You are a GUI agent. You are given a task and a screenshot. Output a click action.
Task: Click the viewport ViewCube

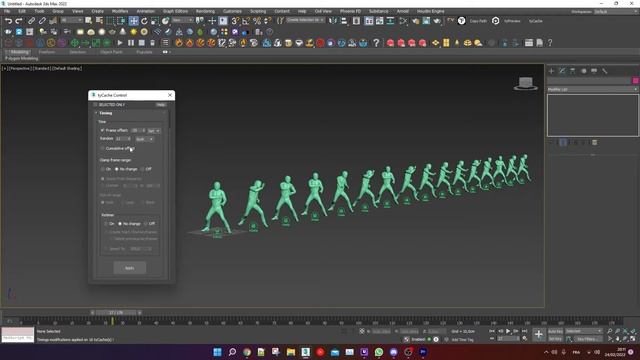pyautogui.click(x=526, y=83)
